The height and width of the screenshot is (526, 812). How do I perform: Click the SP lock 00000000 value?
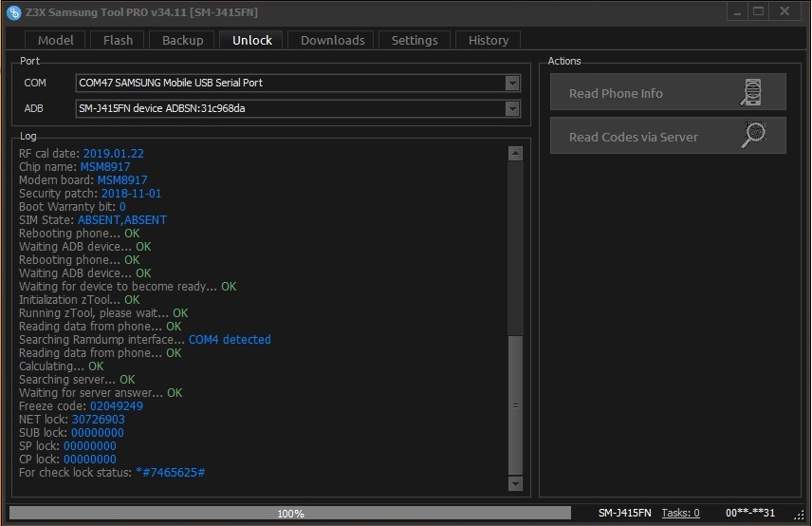(89, 446)
